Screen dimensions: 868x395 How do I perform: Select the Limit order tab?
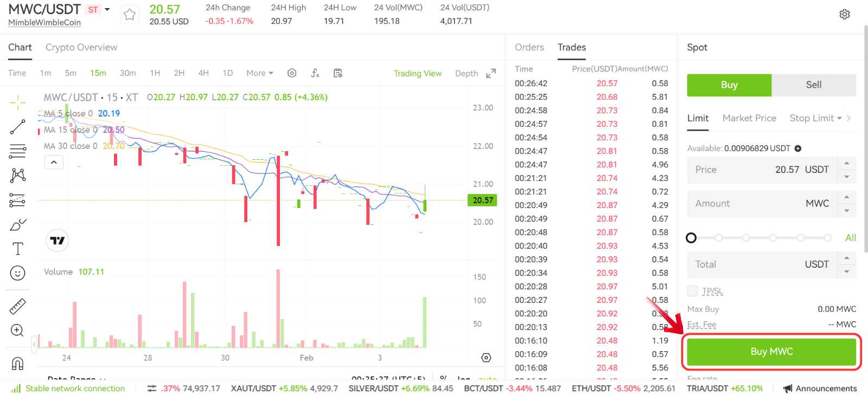tap(698, 118)
